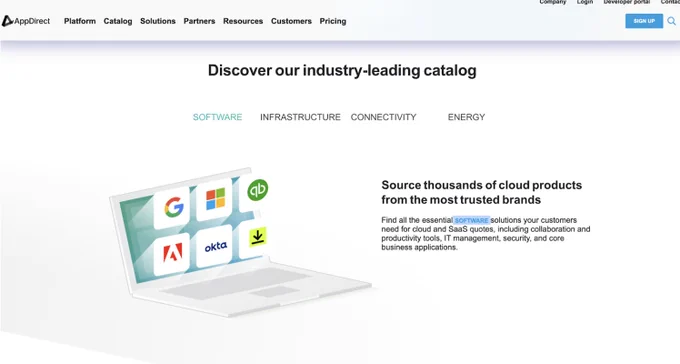Click the 'Discover our industry-leading catalog' heading
The width and height of the screenshot is (680, 364).
pyautogui.click(x=342, y=70)
